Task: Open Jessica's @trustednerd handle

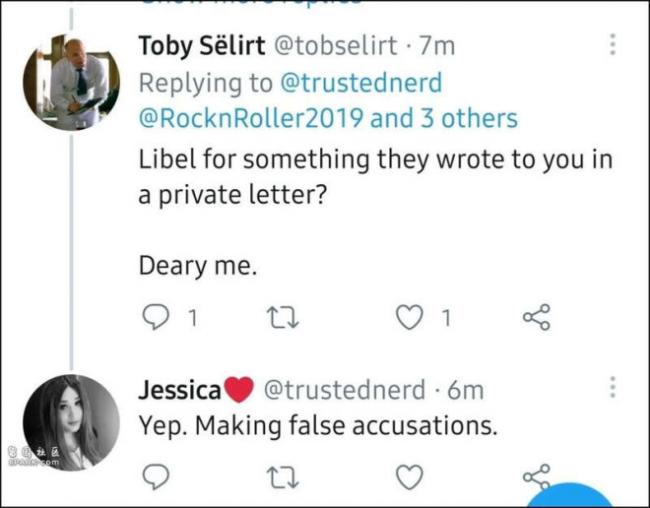Action: pyautogui.click(x=344, y=390)
